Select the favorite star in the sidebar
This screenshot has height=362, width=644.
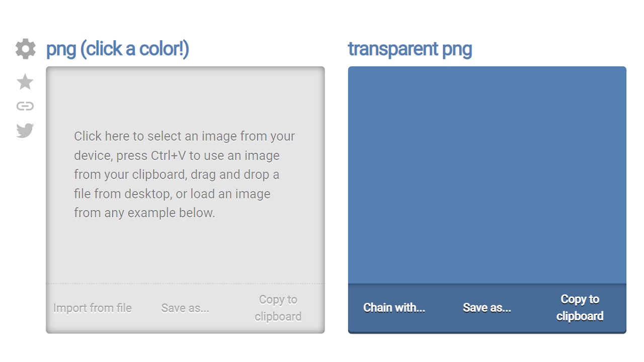(25, 82)
